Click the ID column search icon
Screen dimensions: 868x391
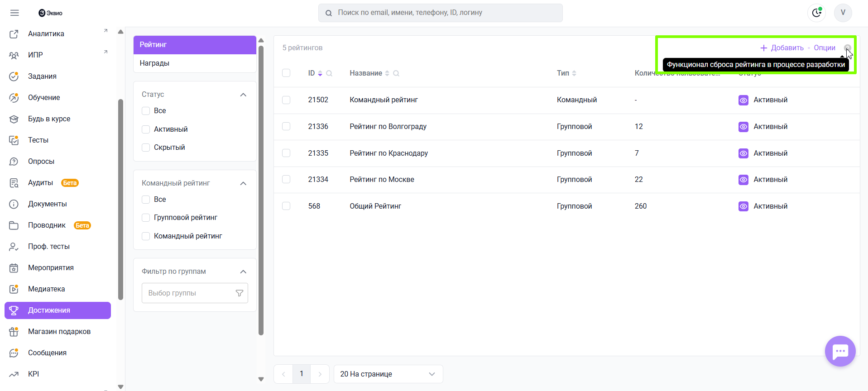(329, 73)
